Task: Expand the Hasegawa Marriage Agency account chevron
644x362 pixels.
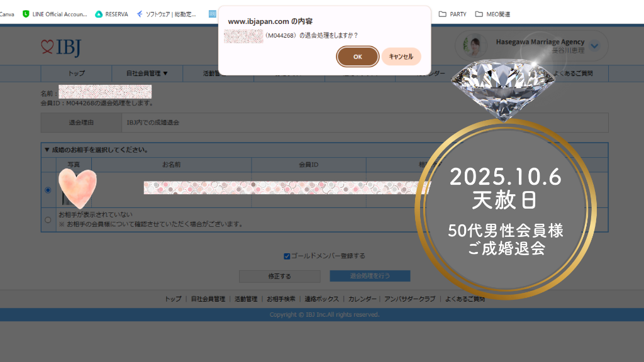Action: click(595, 46)
